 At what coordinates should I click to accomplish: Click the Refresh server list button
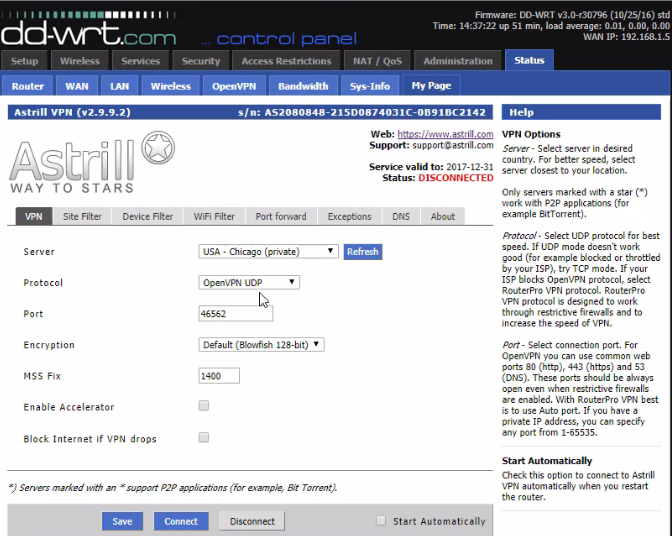(363, 252)
